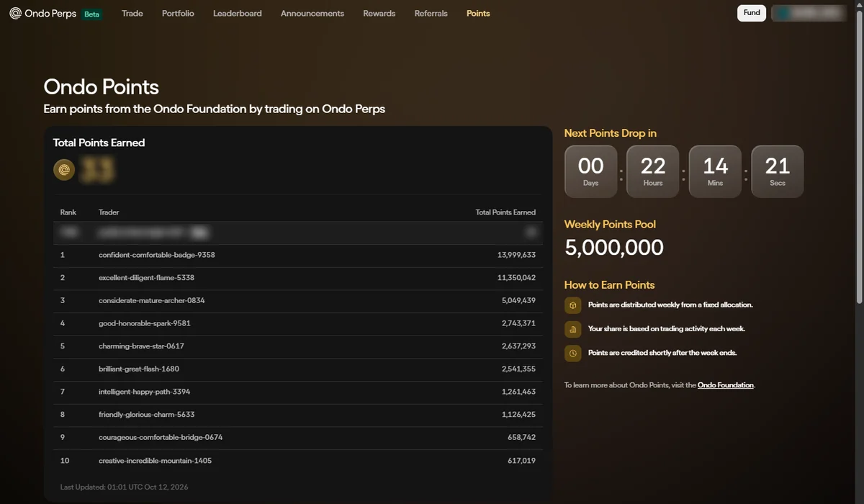The image size is (864, 504).
Task: Click the 13,999,633 points value
Action: click(x=516, y=255)
